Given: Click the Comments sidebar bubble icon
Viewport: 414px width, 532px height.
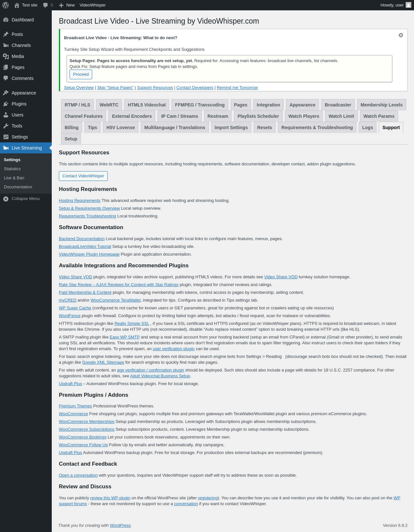Looking at the screenshot, I should [x=6, y=78].
